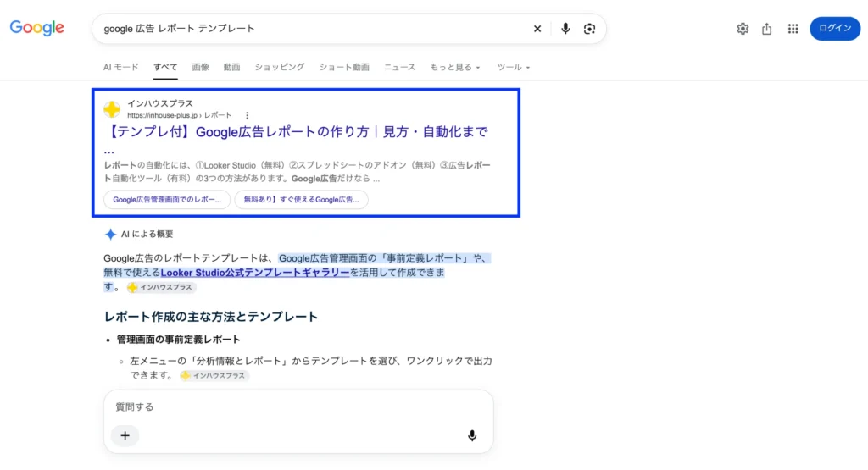The height and width of the screenshot is (470, 868).
Task: Click the 無料あり】すぐ使えるGoogle広告... sitelink chip
Action: [x=301, y=200]
